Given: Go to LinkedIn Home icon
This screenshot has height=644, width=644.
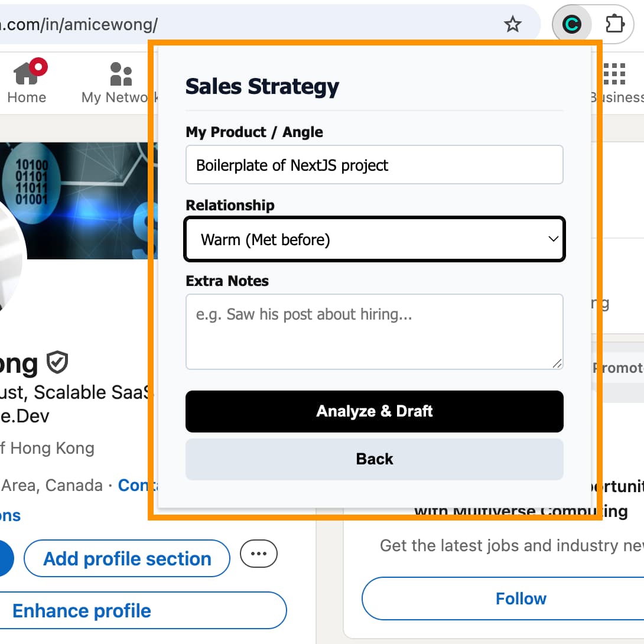Looking at the screenshot, I should (x=27, y=74).
